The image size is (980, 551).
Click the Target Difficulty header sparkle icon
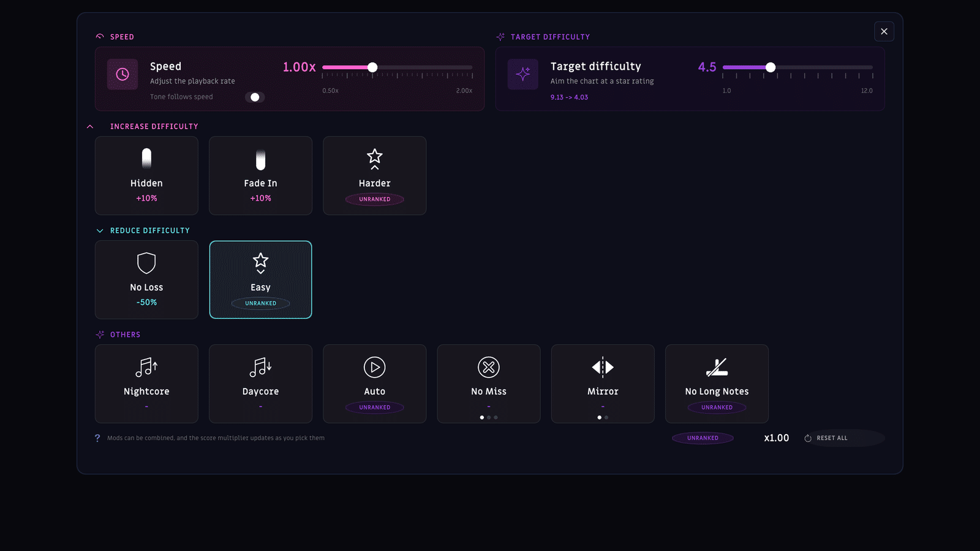click(500, 37)
